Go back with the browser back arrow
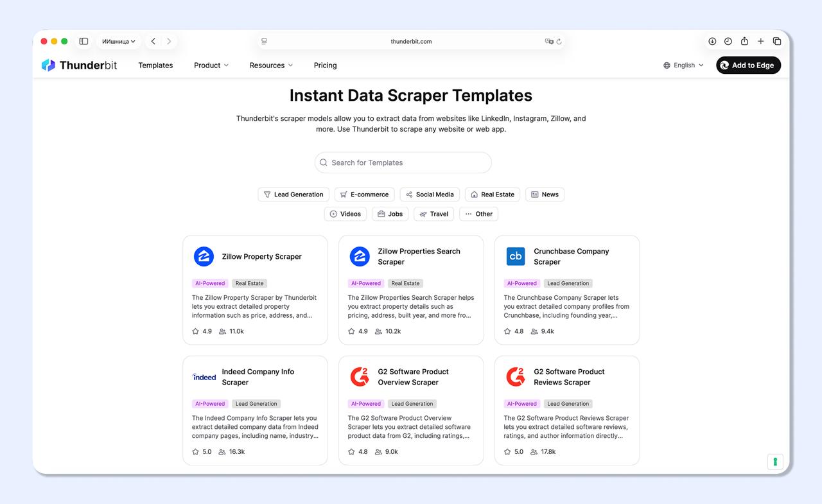Image resolution: width=822 pixels, height=504 pixels. tap(153, 41)
